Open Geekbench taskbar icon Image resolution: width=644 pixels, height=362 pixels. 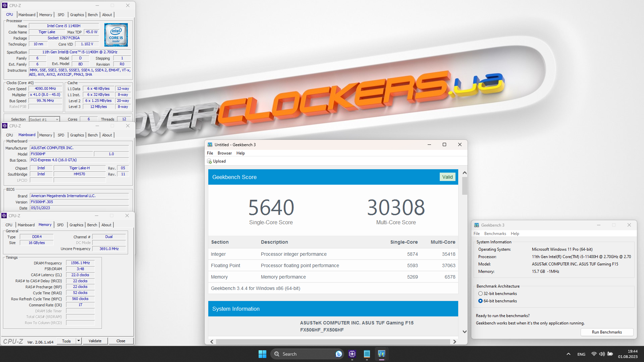pos(381,354)
